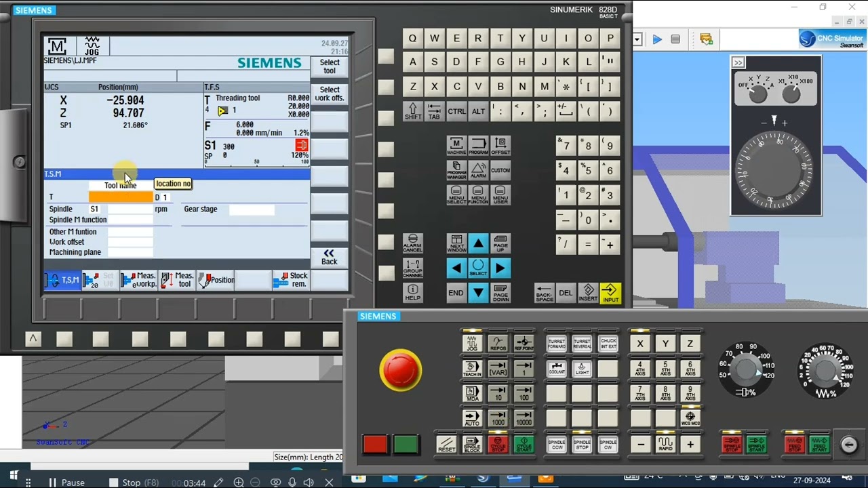
Task: Click the BACKSPACE key
Action: click(x=545, y=293)
